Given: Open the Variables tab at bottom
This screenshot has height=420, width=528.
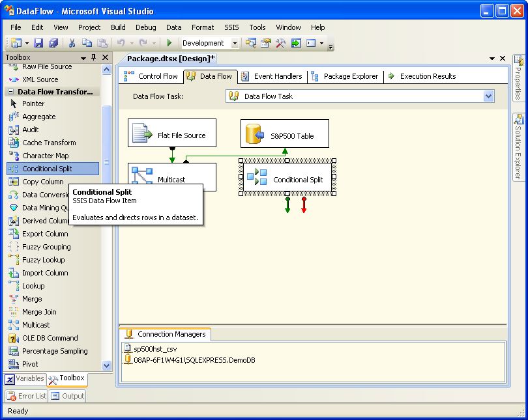Looking at the screenshot, I should 25,378.
